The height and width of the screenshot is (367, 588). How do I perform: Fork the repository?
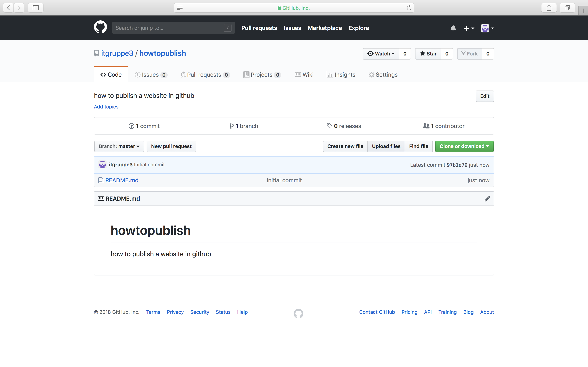(x=469, y=54)
